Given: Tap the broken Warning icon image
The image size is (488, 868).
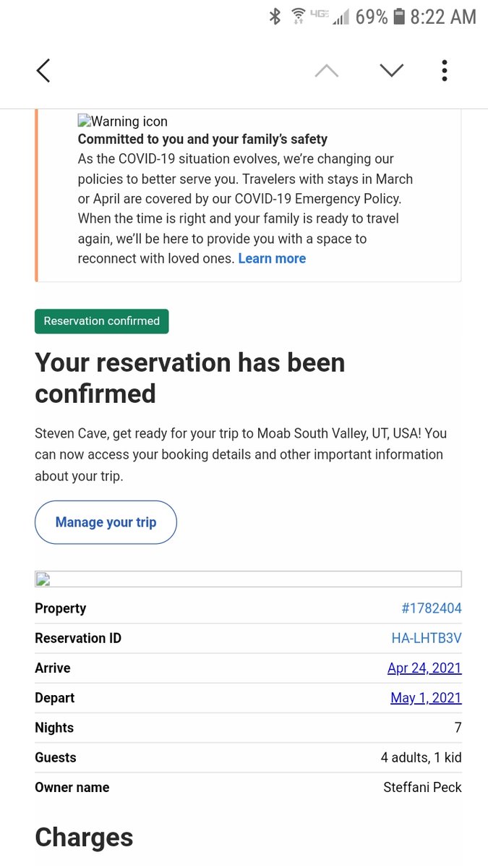Looking at the screenshot, I should tap(84, 122).
